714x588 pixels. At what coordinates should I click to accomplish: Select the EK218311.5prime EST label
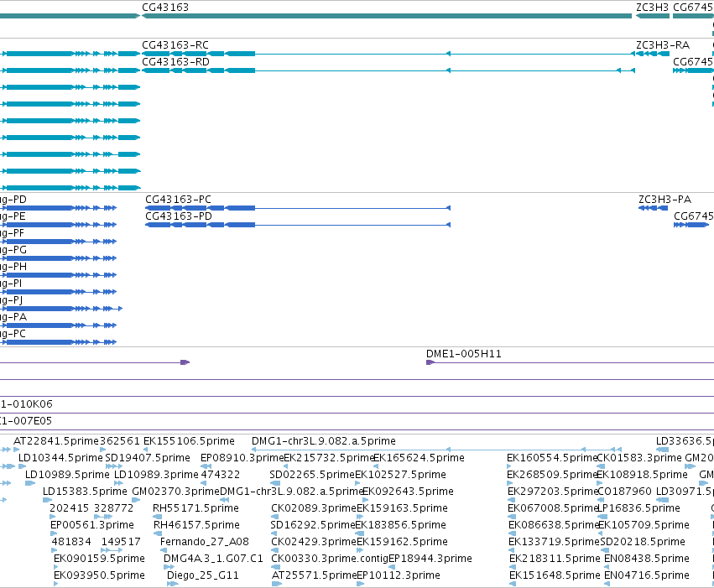[x=555, y=559]
